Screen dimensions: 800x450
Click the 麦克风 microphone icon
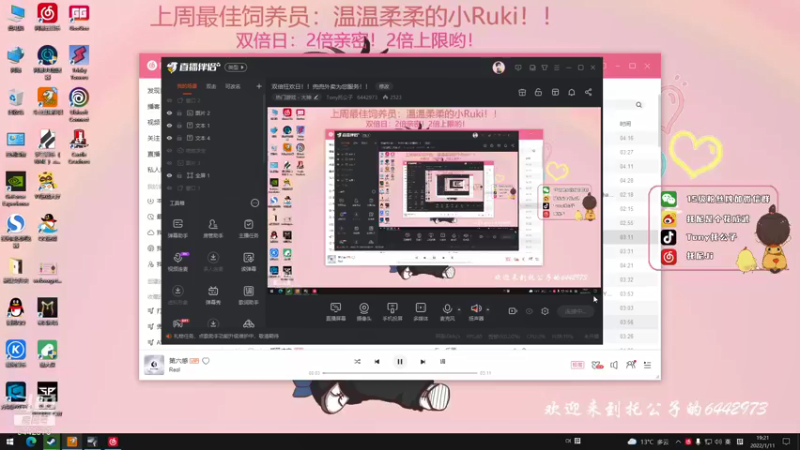pyautogui.click(x=447, y=311)
